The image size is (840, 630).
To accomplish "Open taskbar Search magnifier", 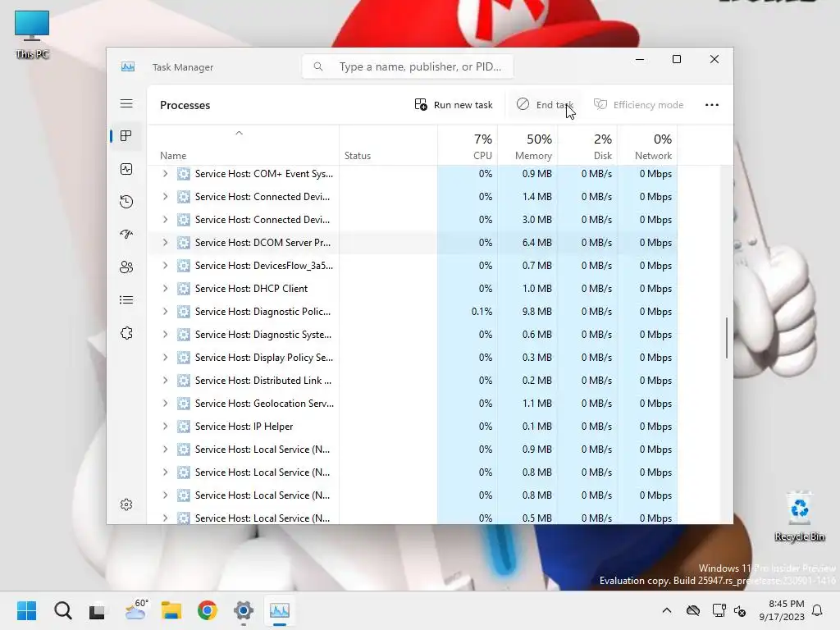I will point(63,610).
